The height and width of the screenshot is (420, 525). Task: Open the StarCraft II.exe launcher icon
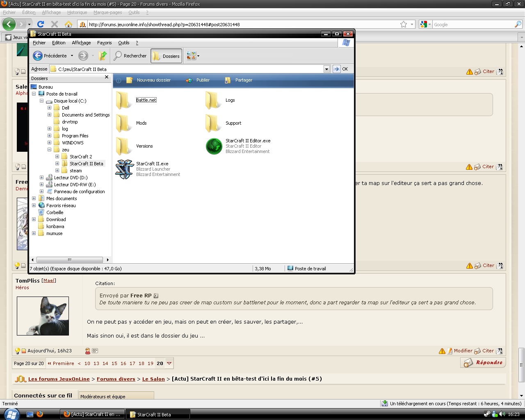pyautogui.click(x=124, y=169)
